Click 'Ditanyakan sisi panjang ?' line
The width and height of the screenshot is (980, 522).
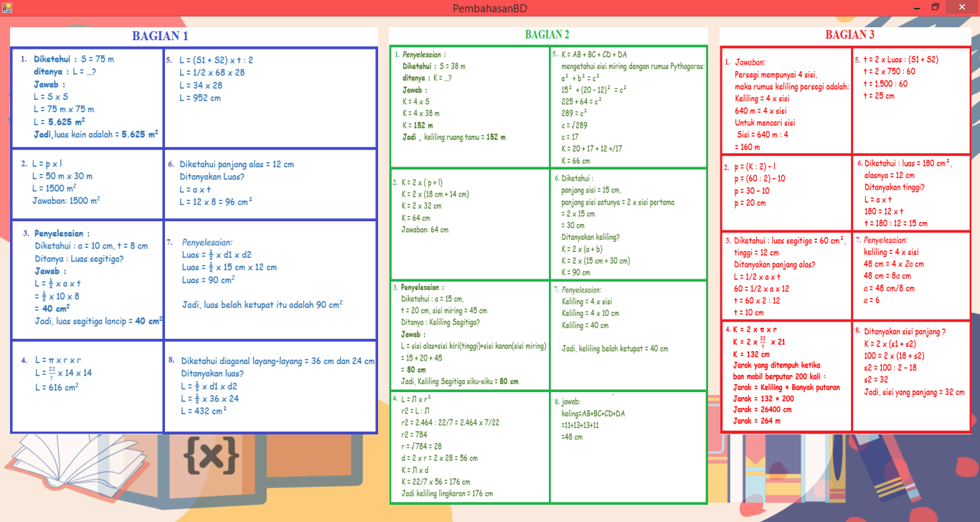click(x=905, y=332)
